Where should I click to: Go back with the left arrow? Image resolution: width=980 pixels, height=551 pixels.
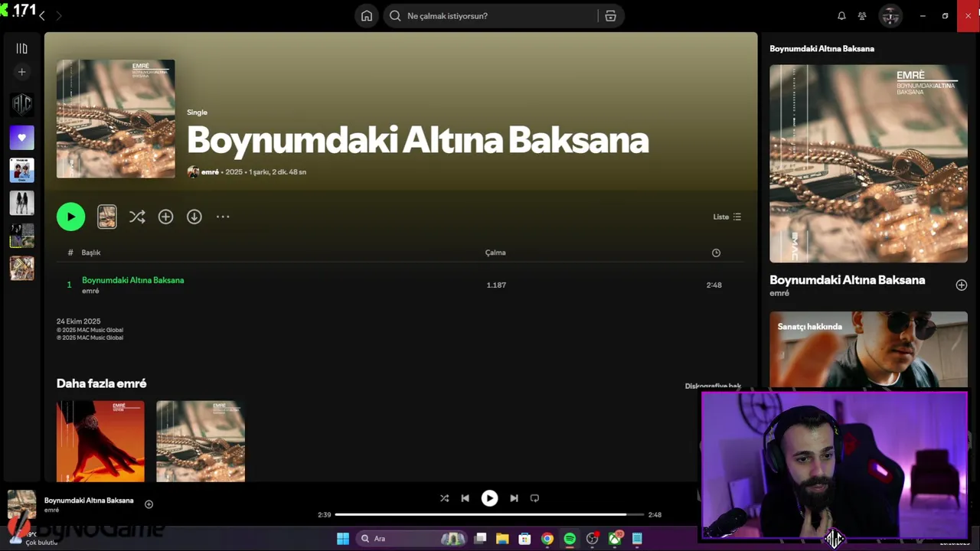(x=42, y=15)
